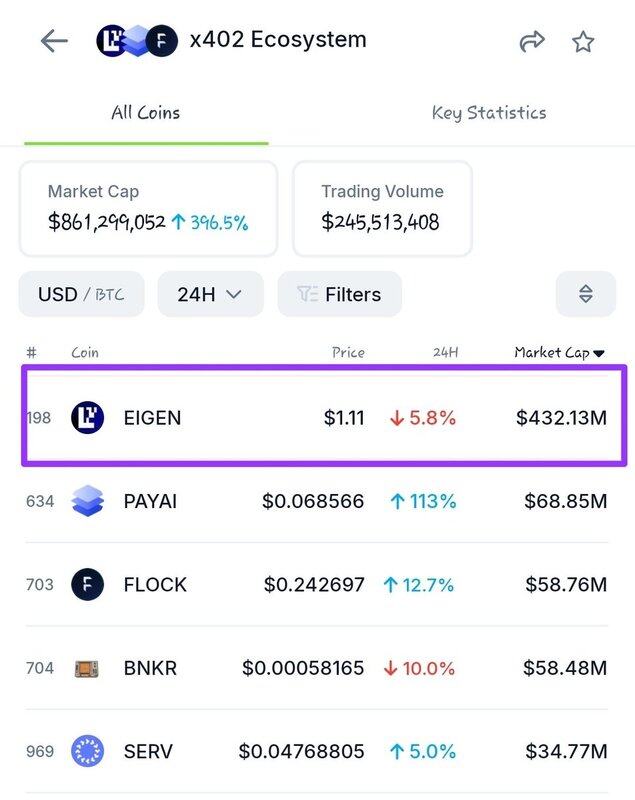Tap the PAYAI coin logo
Screen dimensions: 635x800
88,501
